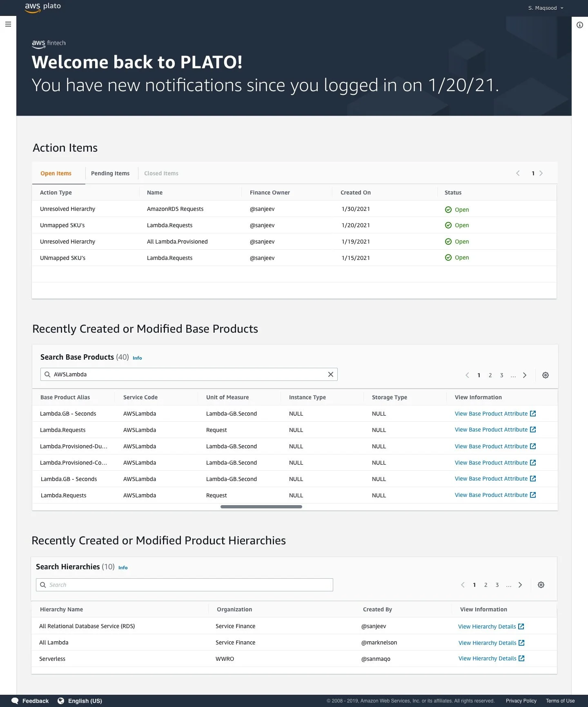The width and height of the screenshot is (588, 707).
Task: Select page 3 of Base Products
Action: click(x=502, y=375)
